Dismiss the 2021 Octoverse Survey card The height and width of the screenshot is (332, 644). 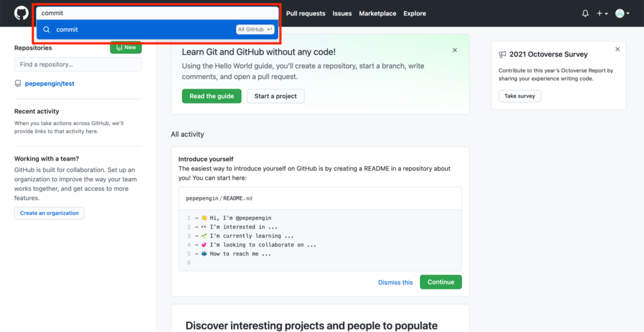618,49
